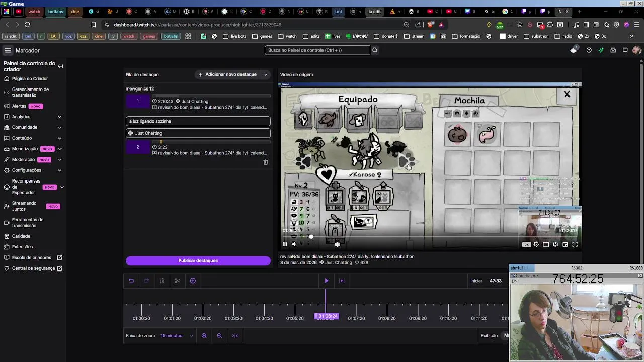This screenshot has height=362, width=644.
Task: Select highlight number 1 thumbnail
Action: coord(137,102)
